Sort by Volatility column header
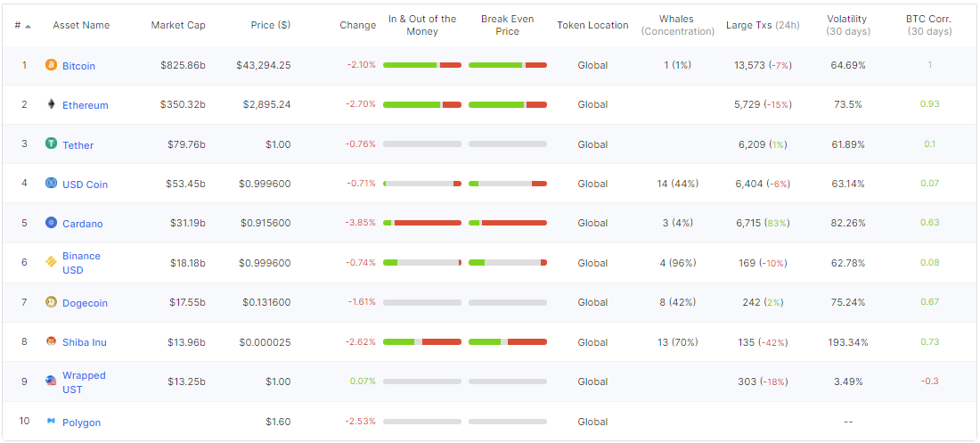Viewport: 980px width, 443px height. (x=847, y=25)
